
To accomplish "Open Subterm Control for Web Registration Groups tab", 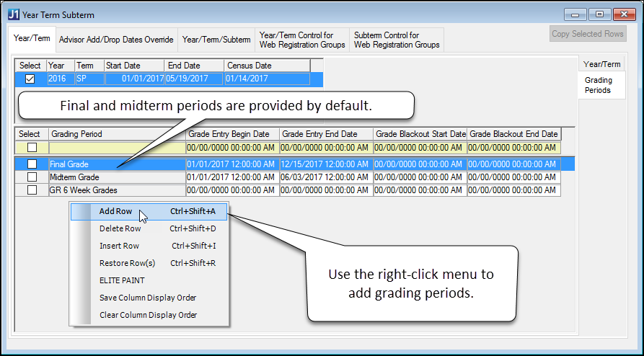I will point(397,40).
